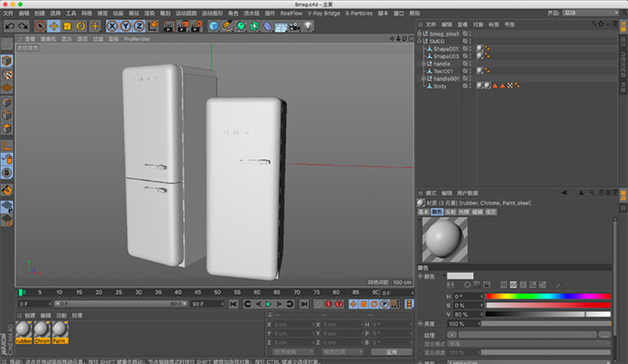628x364 pixels.
Task: Open the V-Ray Bridge menu
Action: [x=324, y=13]
